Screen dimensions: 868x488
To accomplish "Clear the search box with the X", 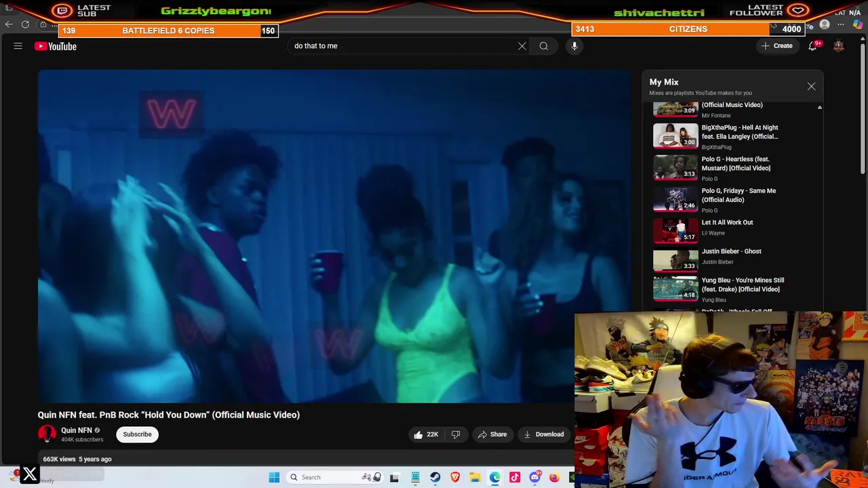I will point(522,46).
